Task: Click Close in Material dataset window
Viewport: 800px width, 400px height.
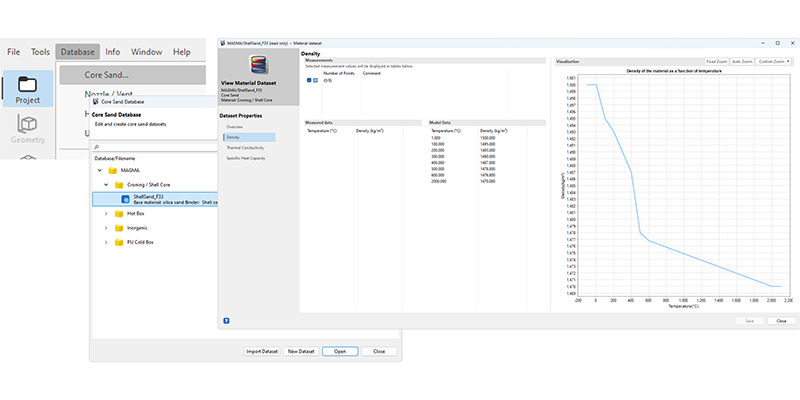Action: pos(781,321)
